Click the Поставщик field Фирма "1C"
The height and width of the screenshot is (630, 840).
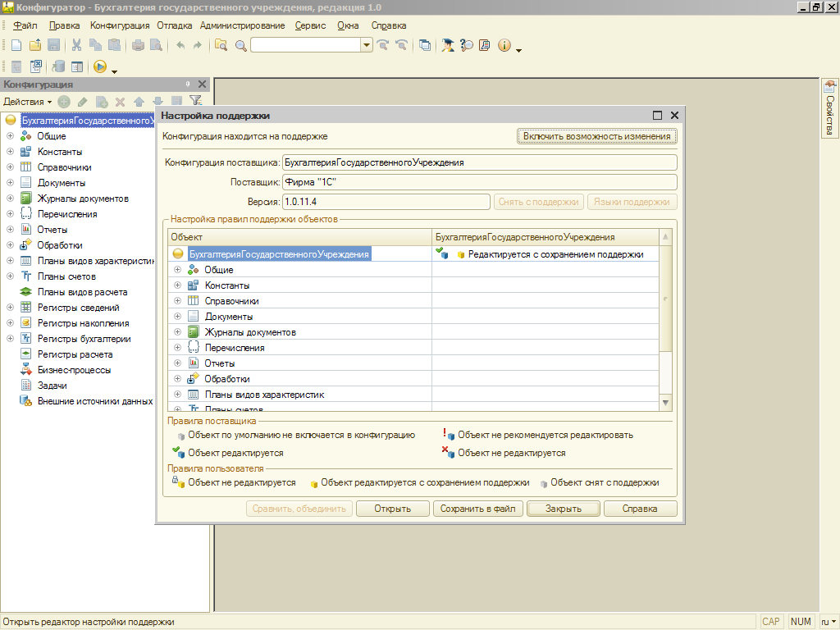click(479, 182)
